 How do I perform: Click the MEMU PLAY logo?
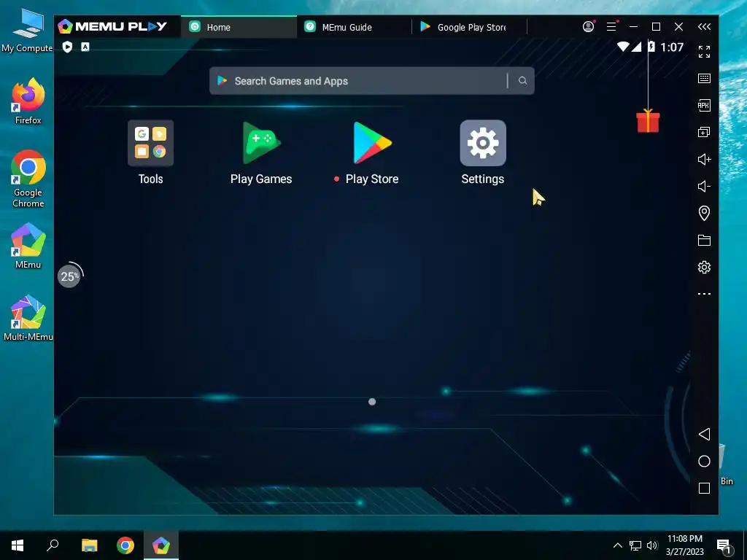click(x=112, y=26)
